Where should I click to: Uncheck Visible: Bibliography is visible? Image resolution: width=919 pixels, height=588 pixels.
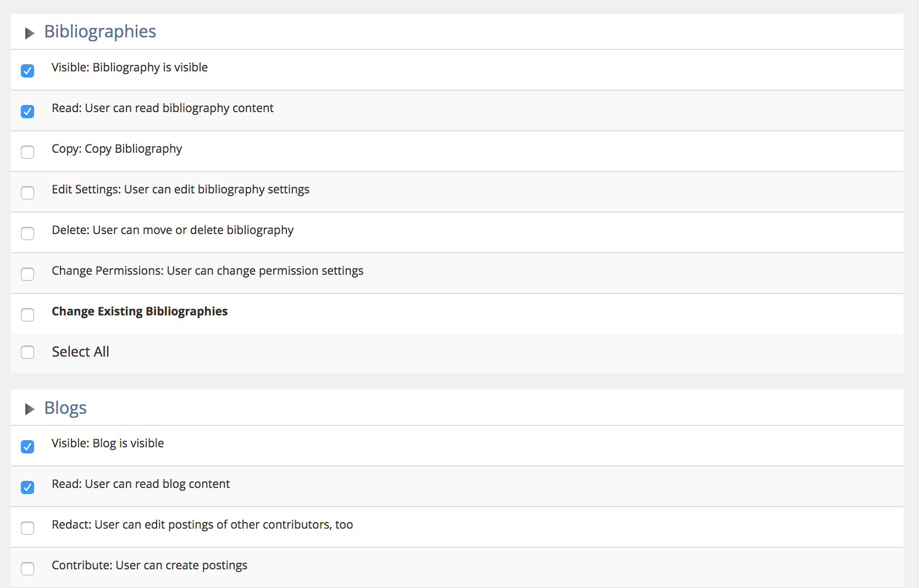pos(27,71)
